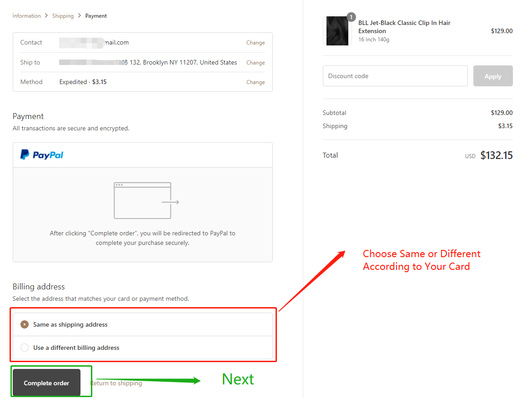Screen dimensions: 532x398
Task: Select Same as shipping address radio
Action: click(25, 324)
